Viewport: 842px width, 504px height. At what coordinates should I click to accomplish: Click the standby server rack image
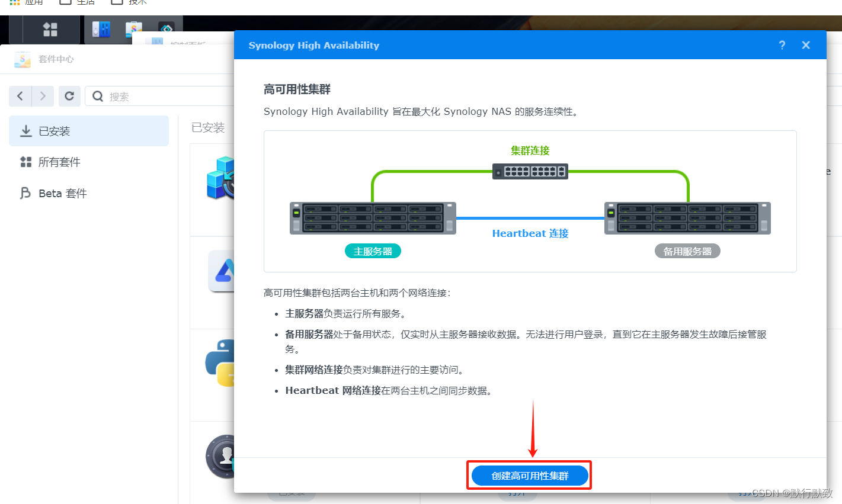(x=687, y=218)
